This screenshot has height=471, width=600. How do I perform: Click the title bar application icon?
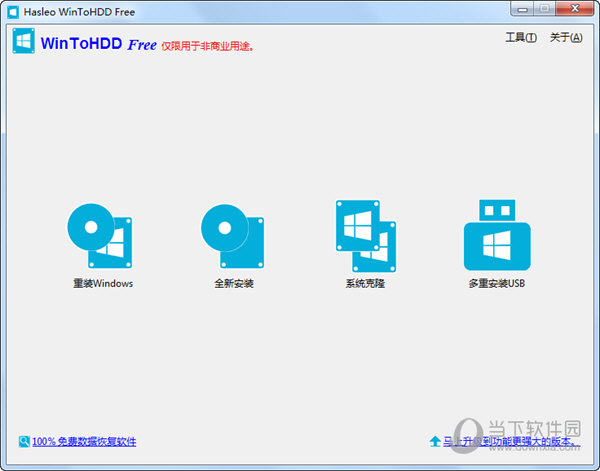click(13, 12)
